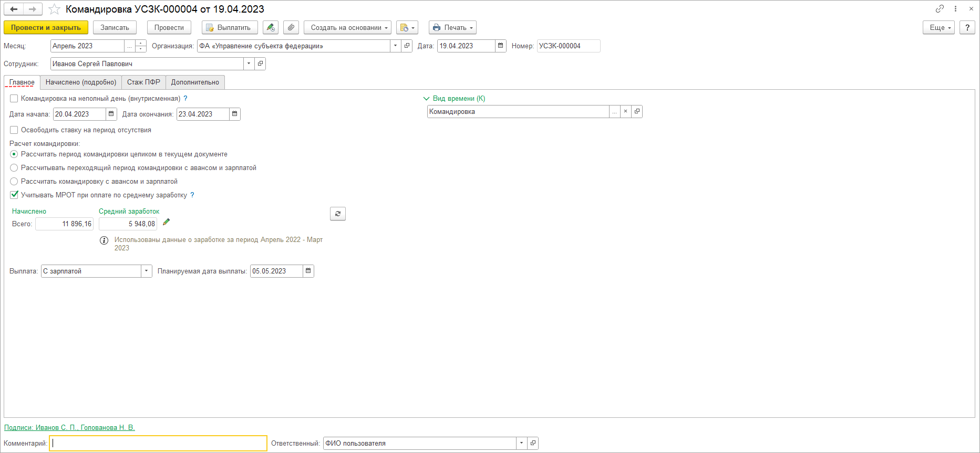Uncheck Учитывать МРОТ при оплате по среднему

coord(14,195)
